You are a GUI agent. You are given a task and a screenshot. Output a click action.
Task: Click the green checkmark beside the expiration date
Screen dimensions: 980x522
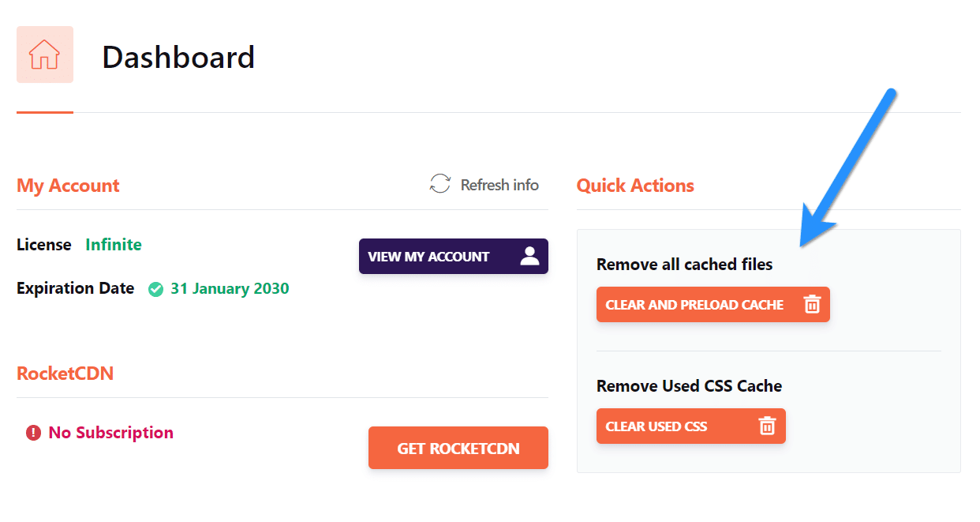(x=155, y=289)
